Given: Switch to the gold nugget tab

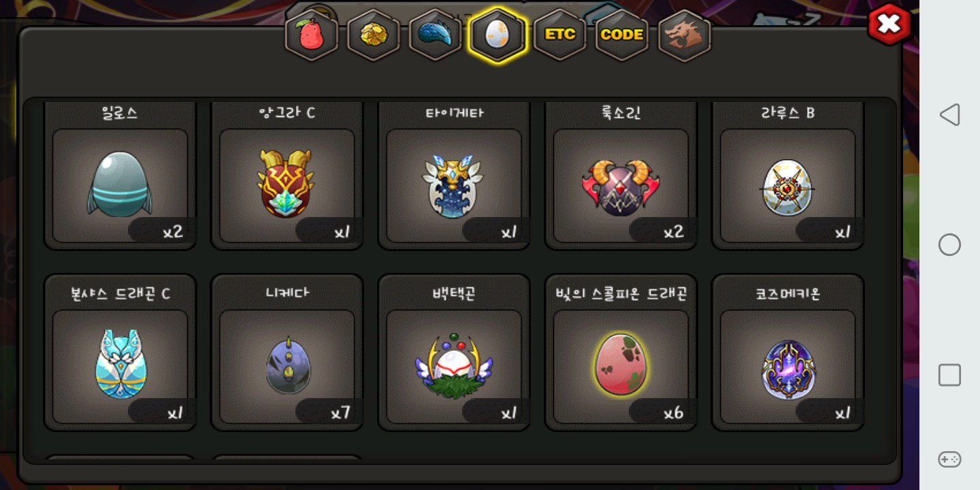Looking at the screenshot, I should (x=374, y=35).
